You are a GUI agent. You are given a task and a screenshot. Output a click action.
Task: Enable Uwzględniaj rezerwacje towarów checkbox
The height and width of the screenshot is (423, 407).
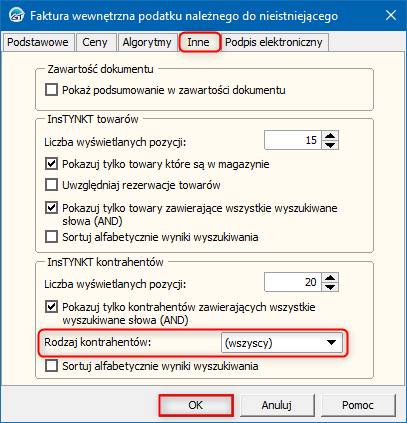click(51, 185)
